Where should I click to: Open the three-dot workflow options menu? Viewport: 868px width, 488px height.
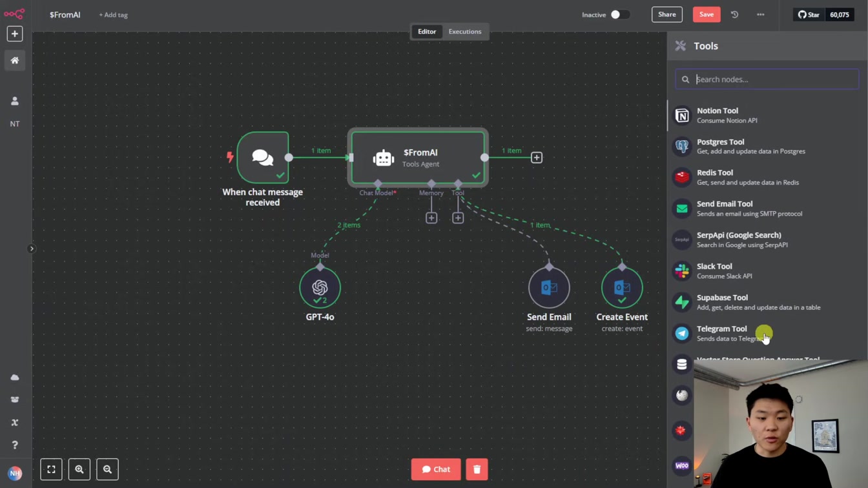[760, 14]
